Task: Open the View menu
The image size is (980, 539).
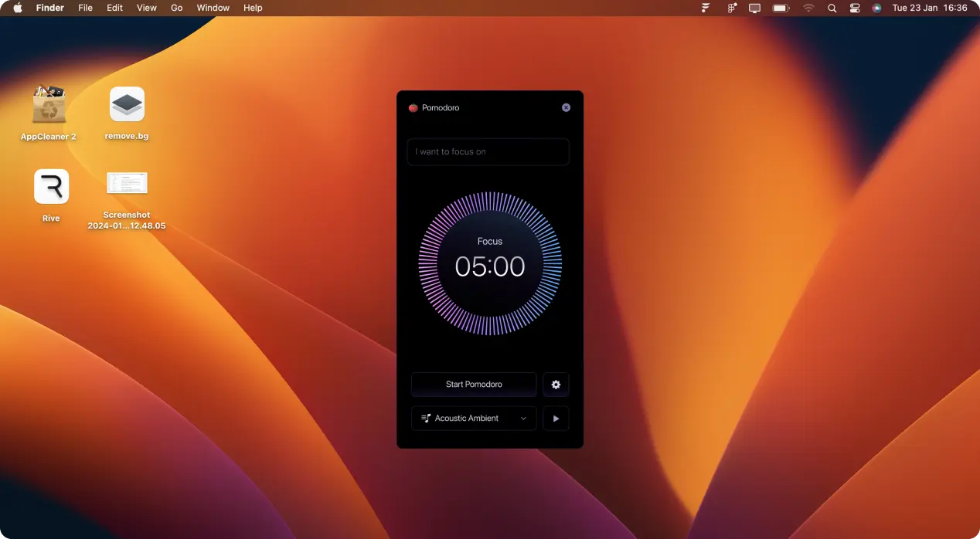Action: tap(147, 8)
